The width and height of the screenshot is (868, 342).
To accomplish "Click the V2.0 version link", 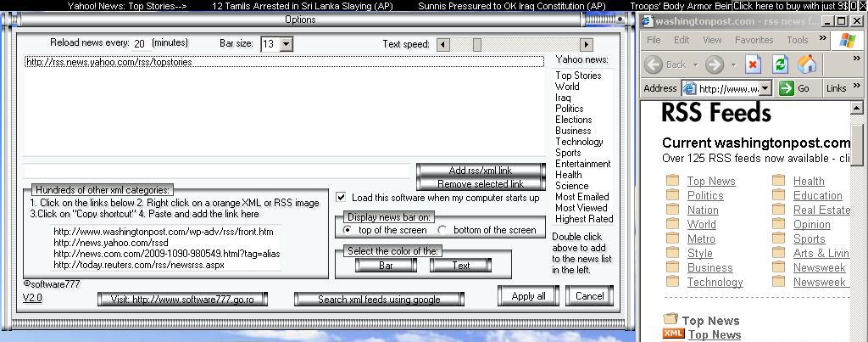I will [x=32, y=298].
